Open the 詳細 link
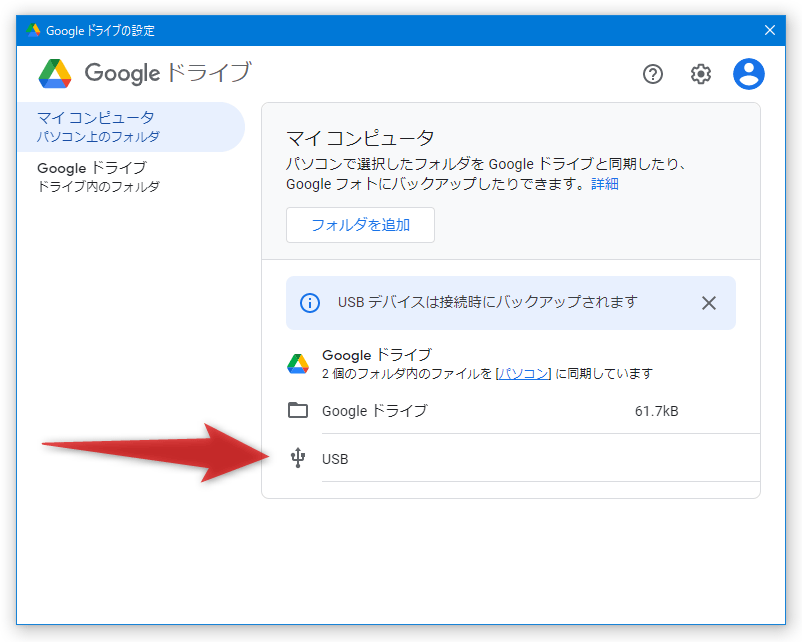This screenshot has width=802, height=642. [x=605, y=184]
